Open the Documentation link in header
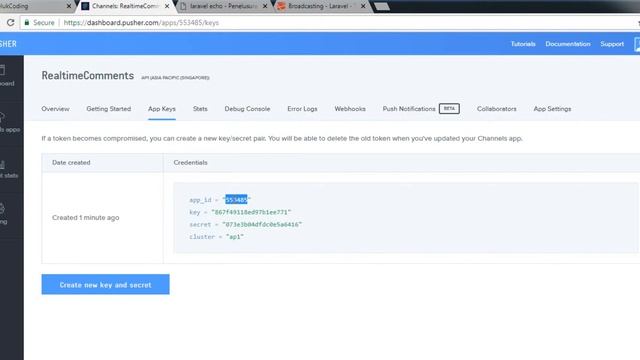Viewport: 640px width, 360px height. (568, 44)
